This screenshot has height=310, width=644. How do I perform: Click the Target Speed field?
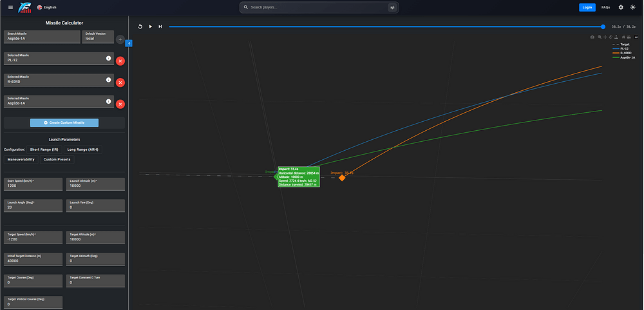[33, 237]
